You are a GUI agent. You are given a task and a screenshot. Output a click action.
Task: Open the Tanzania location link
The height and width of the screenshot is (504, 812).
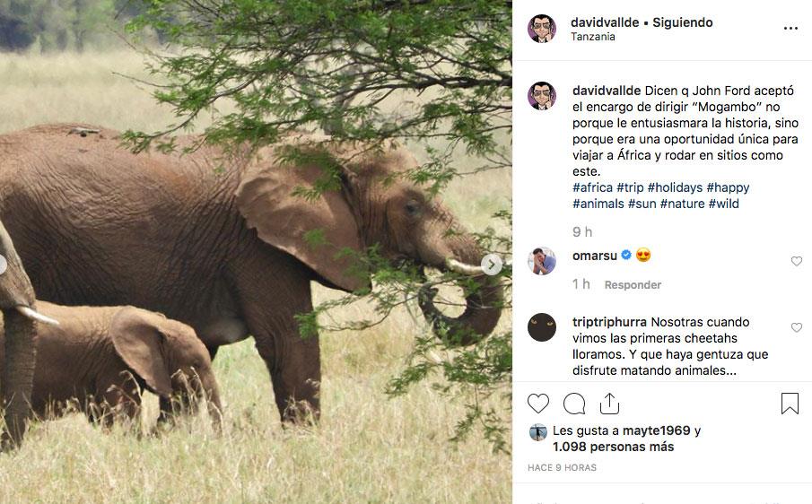point(593,38)
